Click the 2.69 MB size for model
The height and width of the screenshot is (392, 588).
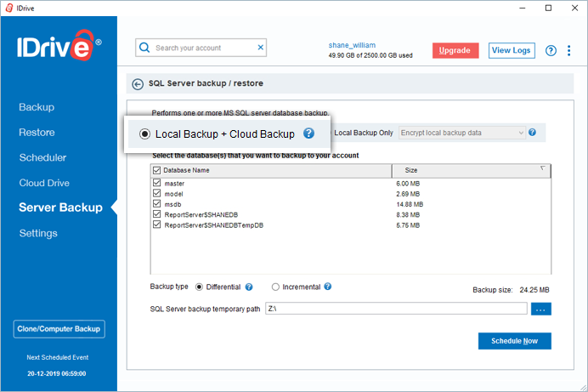tap(408, 194)
